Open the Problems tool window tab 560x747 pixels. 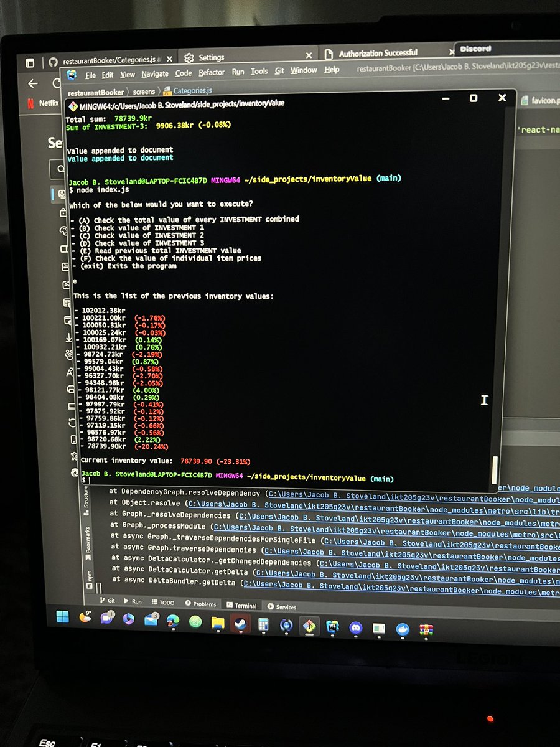[200, 604]
